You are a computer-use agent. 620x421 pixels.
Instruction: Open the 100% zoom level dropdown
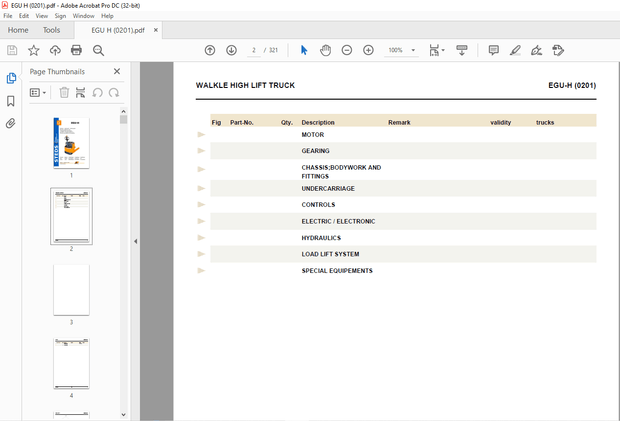coord(413,50)
